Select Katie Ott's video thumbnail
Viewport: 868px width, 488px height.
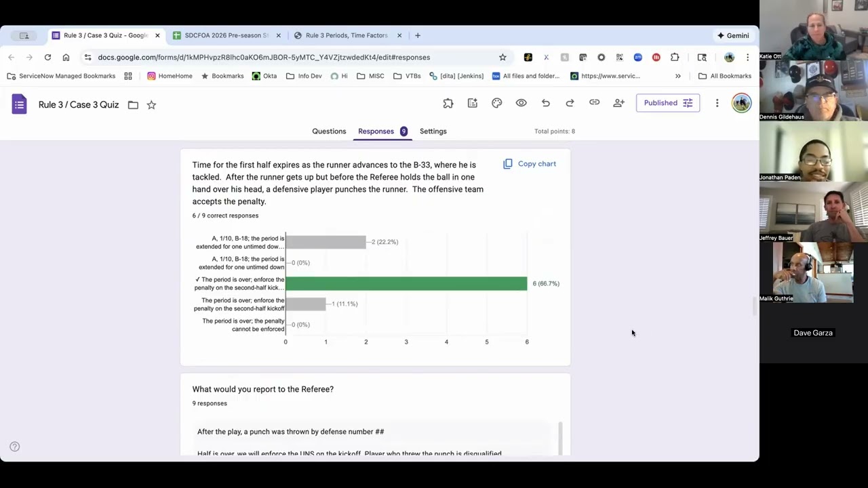tap(814, 30)
